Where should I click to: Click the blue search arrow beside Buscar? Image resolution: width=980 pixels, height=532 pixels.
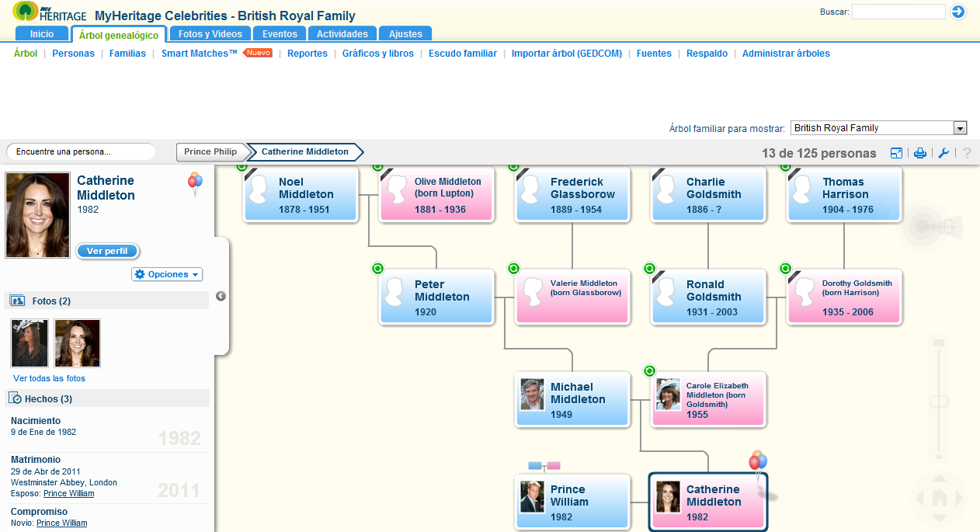tap(957, 12)
